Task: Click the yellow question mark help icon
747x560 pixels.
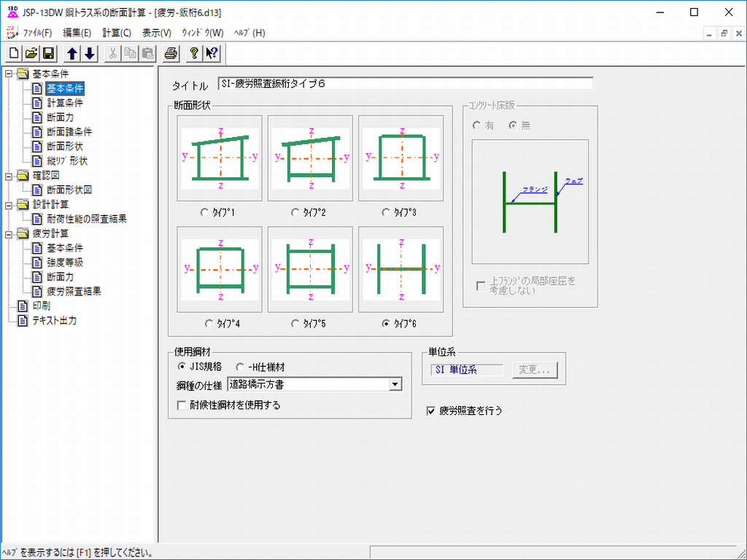Action: tap(194, 53)
